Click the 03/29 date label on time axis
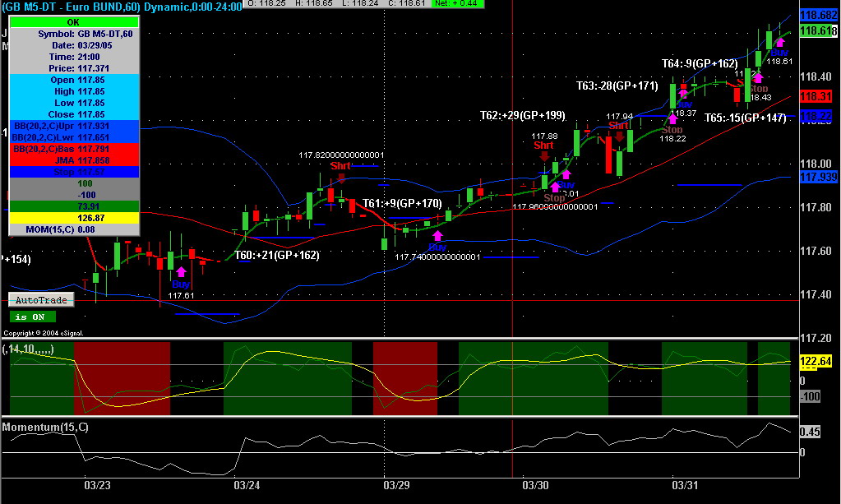 point(396,485)
